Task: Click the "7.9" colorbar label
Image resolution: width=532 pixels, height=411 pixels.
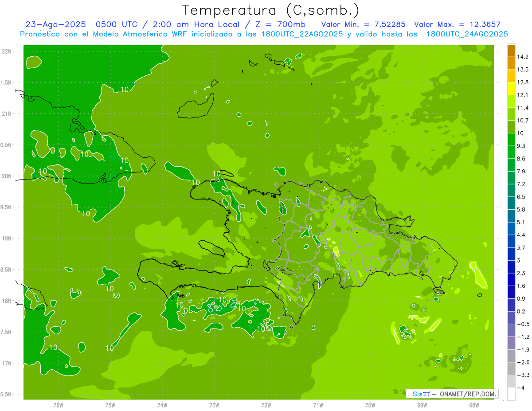Action: (x=521, y=171)
